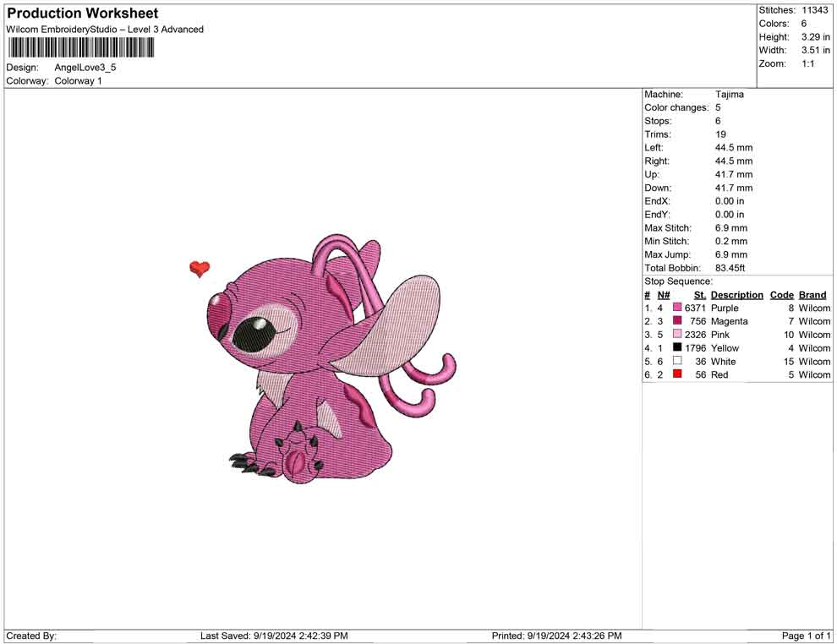Click the 'Created By:' footer label

click(31, 636)
